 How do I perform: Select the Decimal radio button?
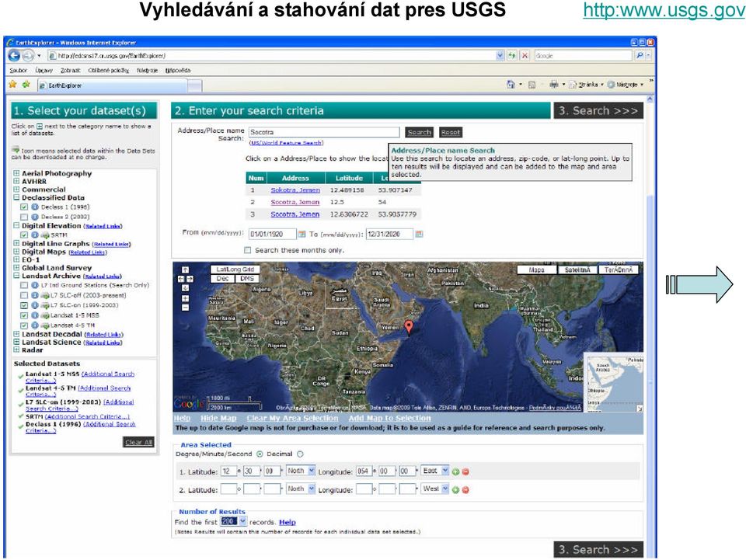(300, 454)
